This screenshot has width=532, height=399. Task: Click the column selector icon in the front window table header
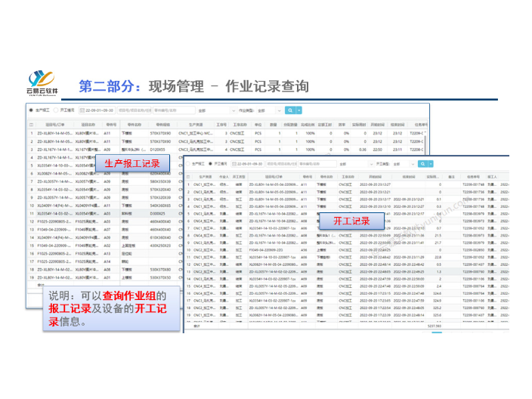click(x=188, y=177)
